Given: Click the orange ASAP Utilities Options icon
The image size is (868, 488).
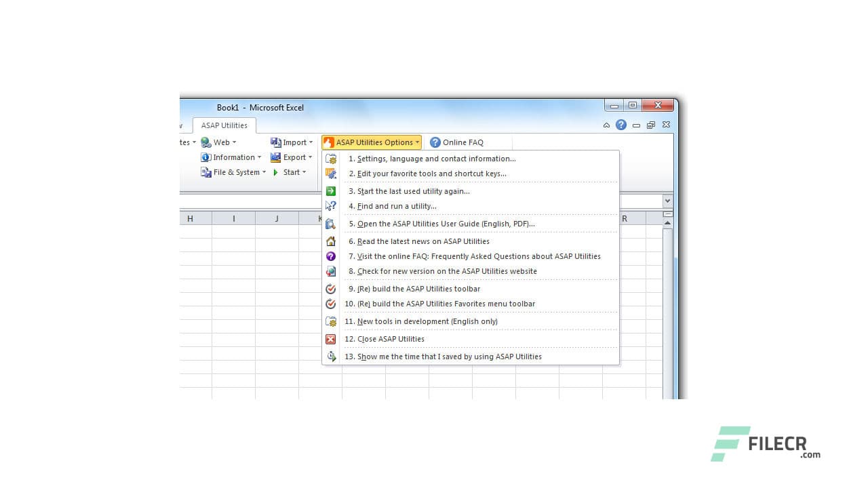Looking at the screenshot, I should click(329, 142).
